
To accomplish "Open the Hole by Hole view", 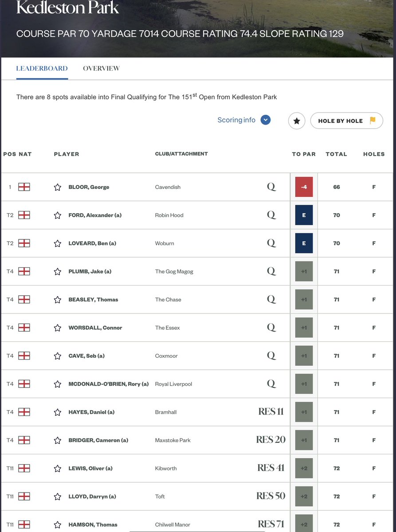I will click(347, 121).
